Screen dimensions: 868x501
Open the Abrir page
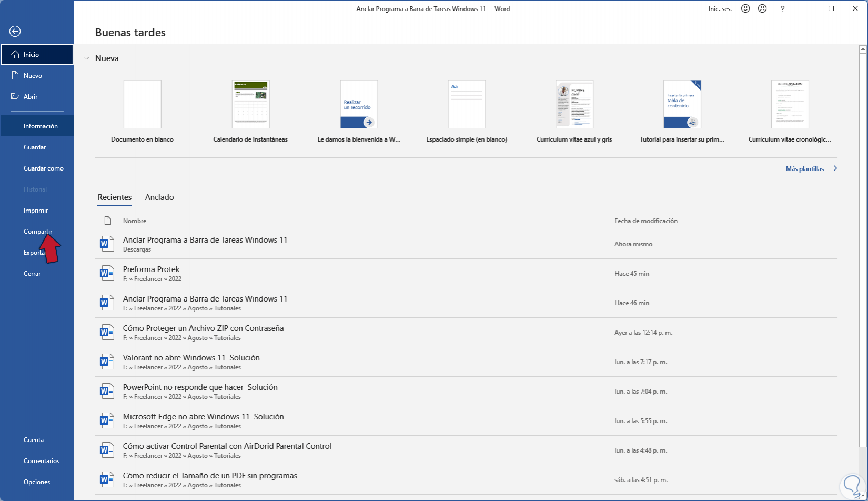(x=37, y=96)
